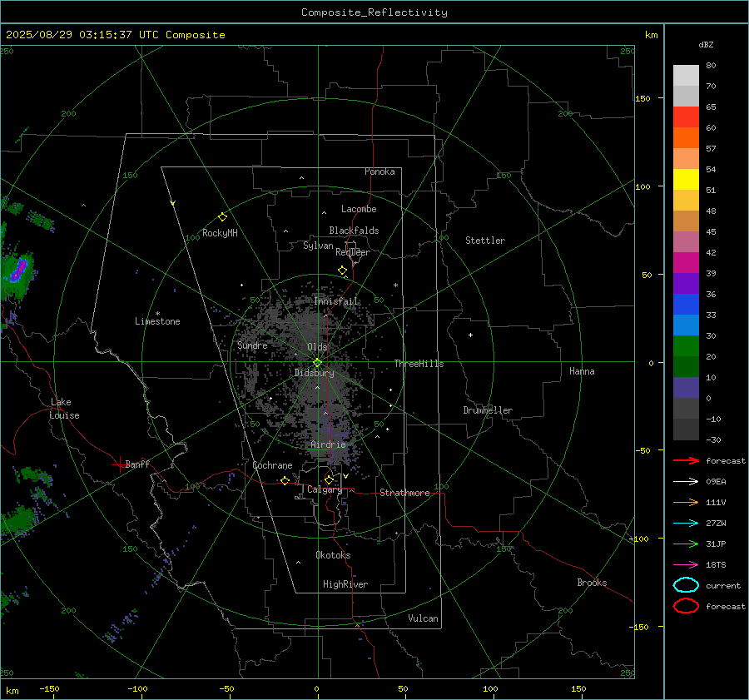This screenshot has width=749, height=700.
Task: Click the dBZ legend heading
Action: tap(706, 44)
